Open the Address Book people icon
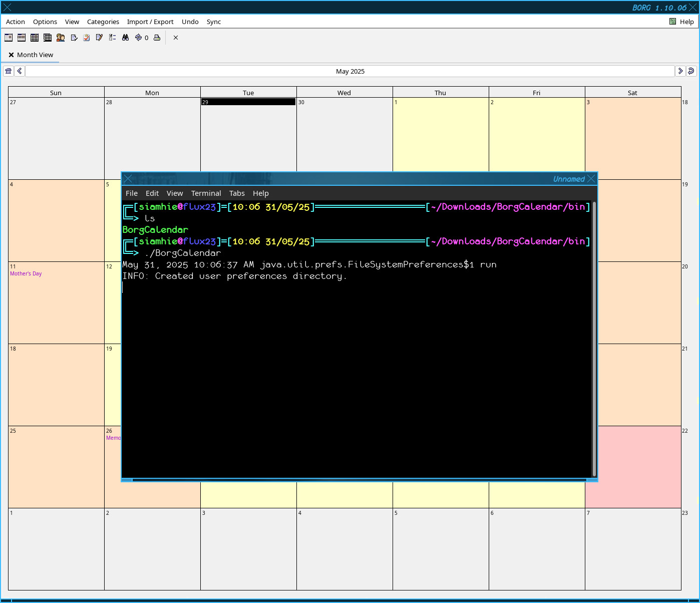This screenshot has width=700, height=603. click(x=61, y=38)
